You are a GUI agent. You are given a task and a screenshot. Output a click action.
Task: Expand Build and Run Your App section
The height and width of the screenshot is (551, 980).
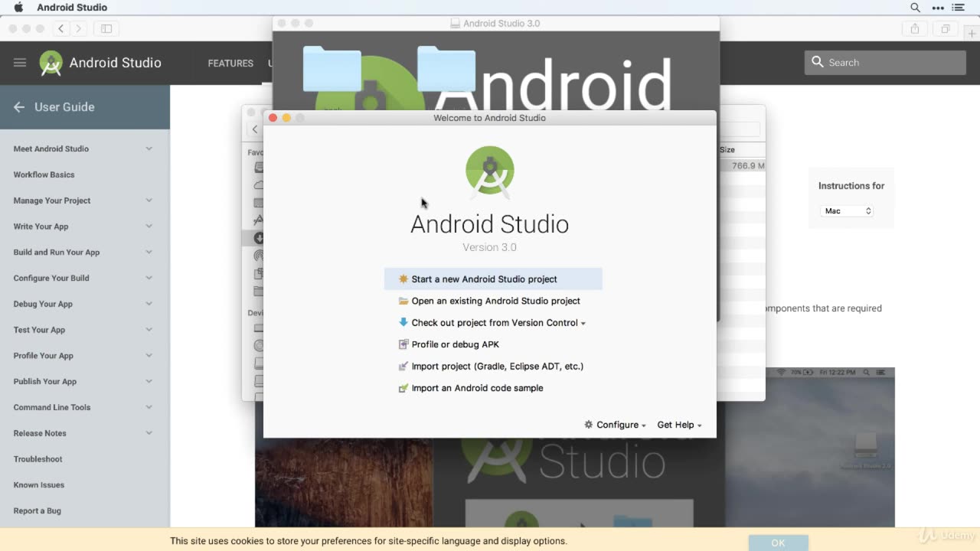pos(149,252)
